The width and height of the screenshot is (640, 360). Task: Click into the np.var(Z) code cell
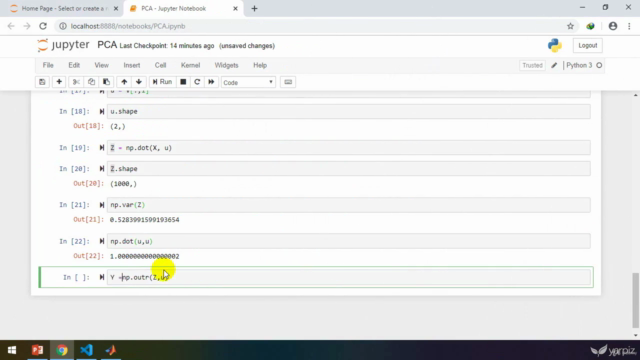(x=349, y=205)
